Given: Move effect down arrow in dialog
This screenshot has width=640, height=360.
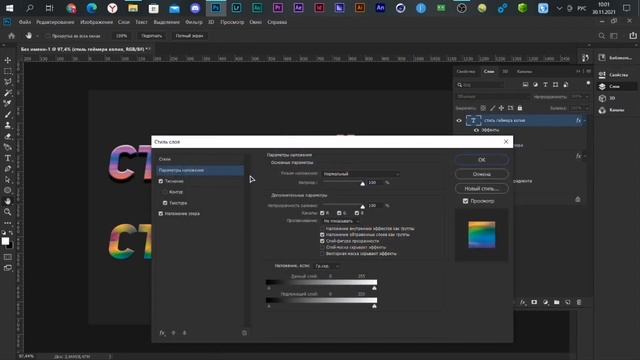Looking at the screenshot, I should (x=184, y=333).
